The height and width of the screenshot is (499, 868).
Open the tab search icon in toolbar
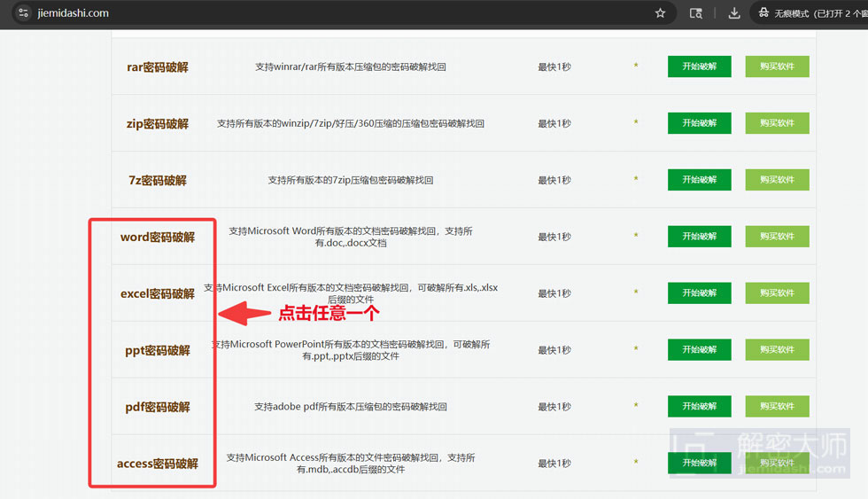point(696,13)
